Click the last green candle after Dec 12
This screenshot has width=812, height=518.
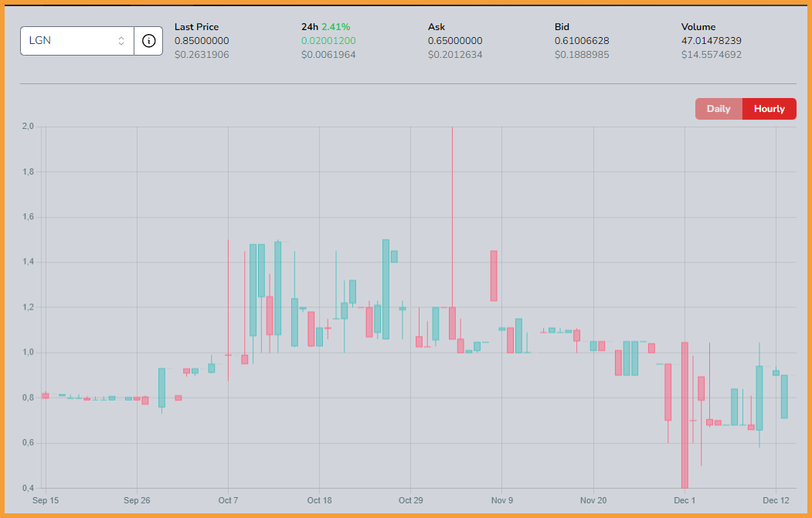coord(784,396)
